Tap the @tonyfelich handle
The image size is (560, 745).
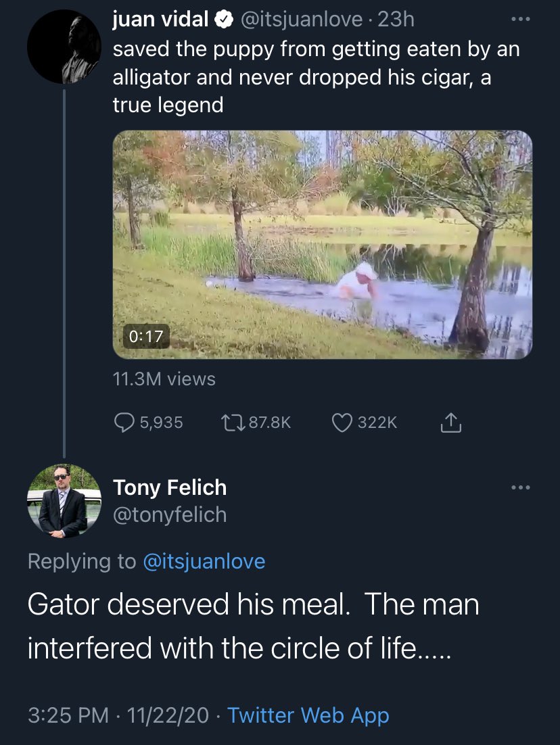170,514
